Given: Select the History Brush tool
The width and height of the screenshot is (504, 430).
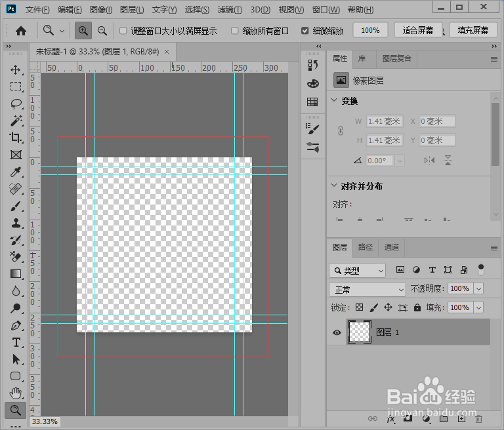Looking at the screenshot, I should pyautogui.click(x=16, y=240).
